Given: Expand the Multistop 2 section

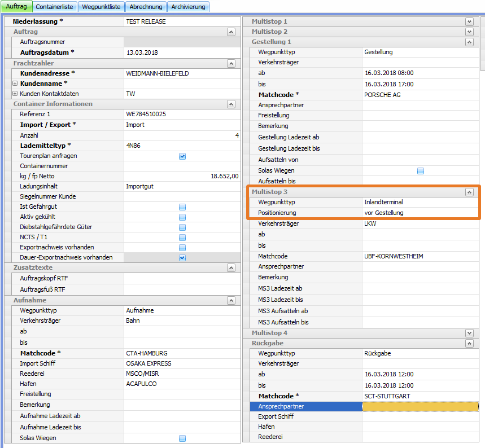Looking at the screenshot, I should coord(469,32).
